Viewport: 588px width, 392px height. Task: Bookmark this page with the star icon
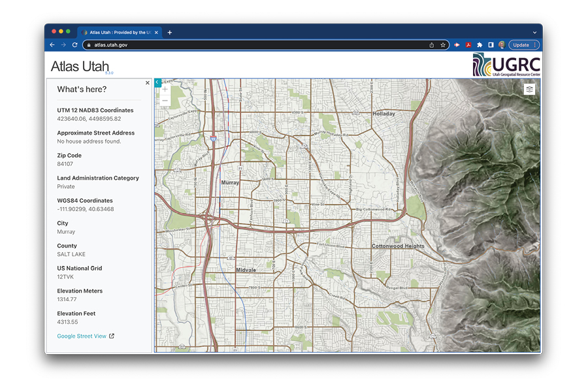(x=443, y=45)
